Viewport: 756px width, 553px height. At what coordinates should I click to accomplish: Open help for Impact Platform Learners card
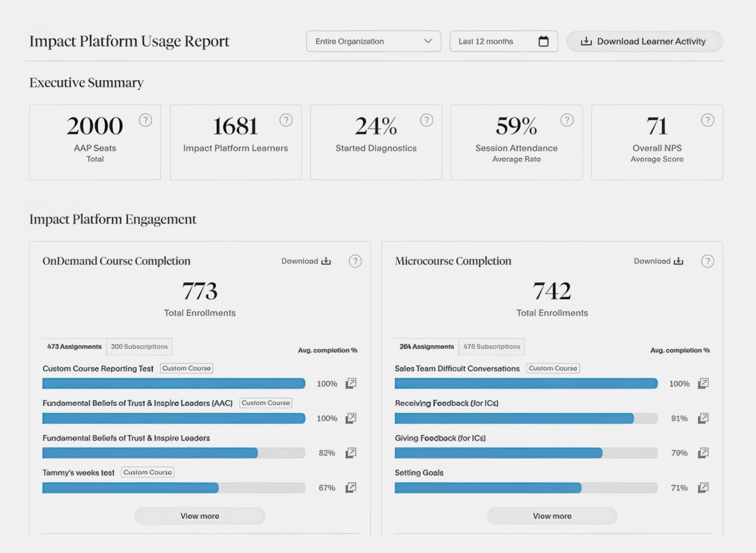(x=286, y=121)
